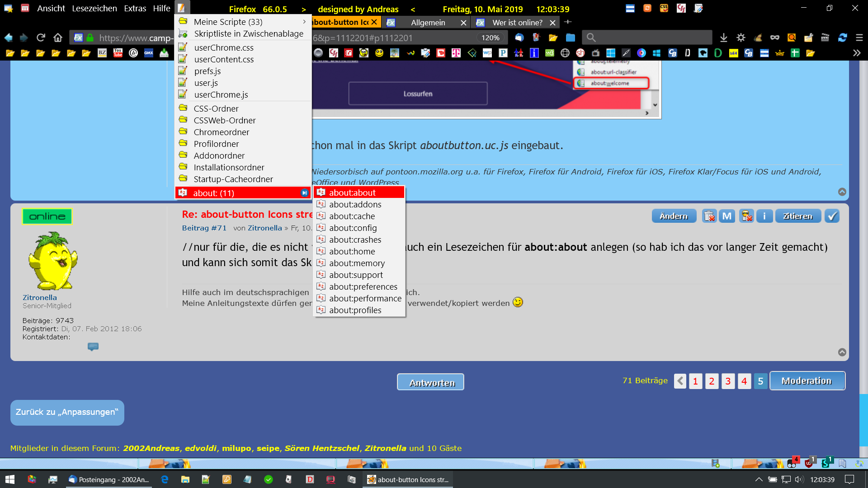Switch to the 'Wer ist online?' tab

(x=517, y=23)
